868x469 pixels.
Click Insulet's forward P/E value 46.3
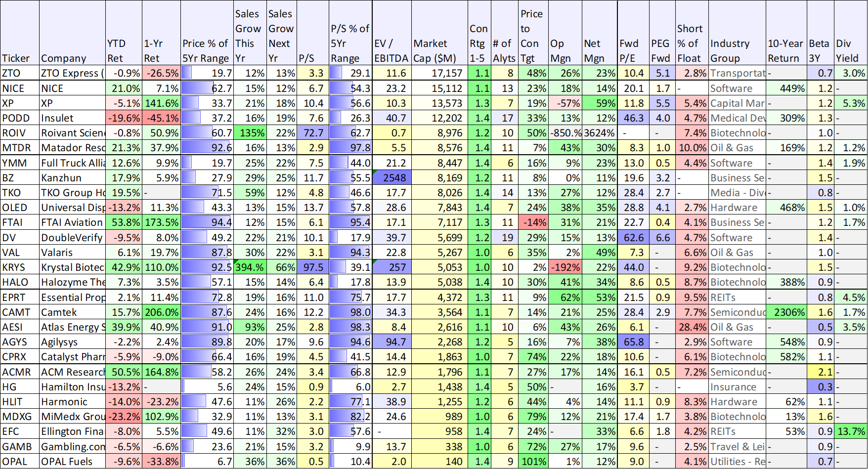634,118
